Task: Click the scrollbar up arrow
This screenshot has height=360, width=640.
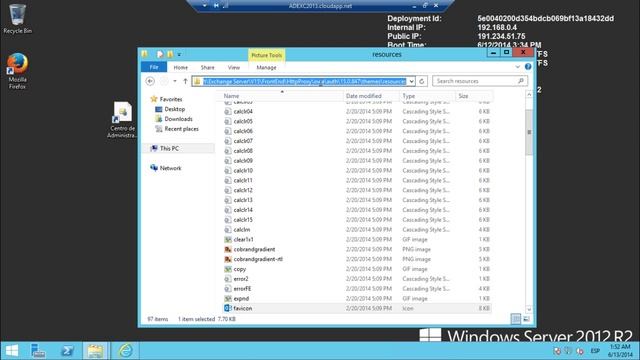Action: tap(529, 94)
